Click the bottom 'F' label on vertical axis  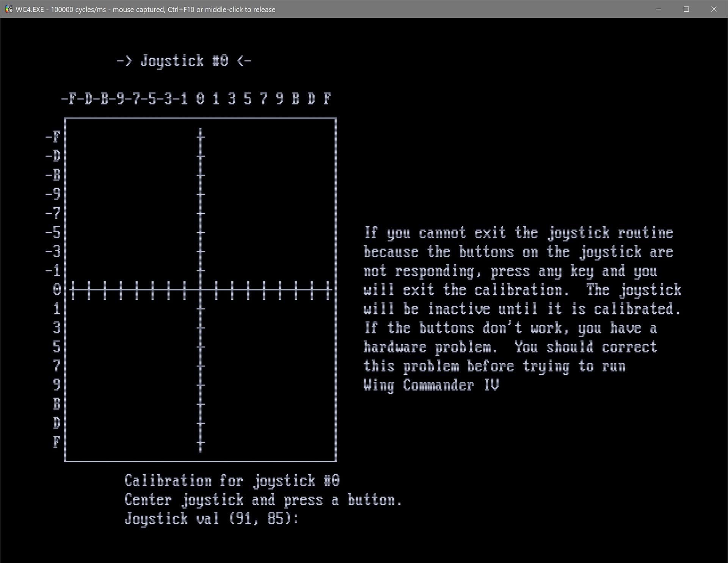tap(56, 442)
